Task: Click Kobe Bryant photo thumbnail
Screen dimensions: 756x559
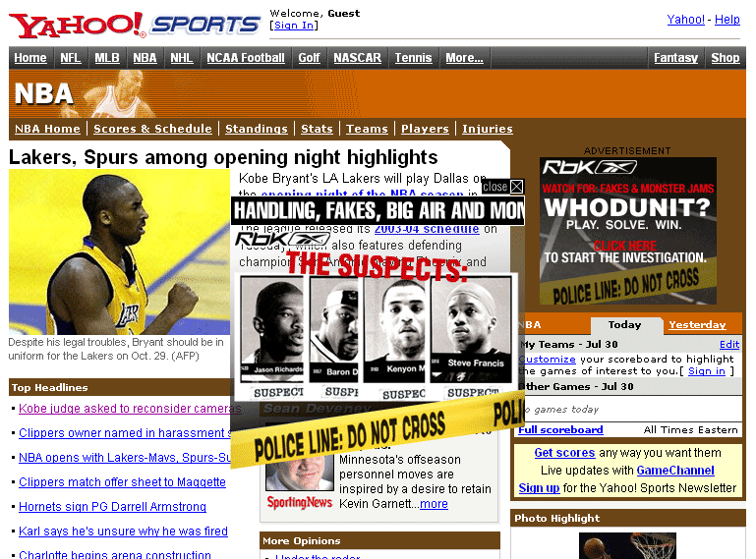Action: [x=119, y=252]
